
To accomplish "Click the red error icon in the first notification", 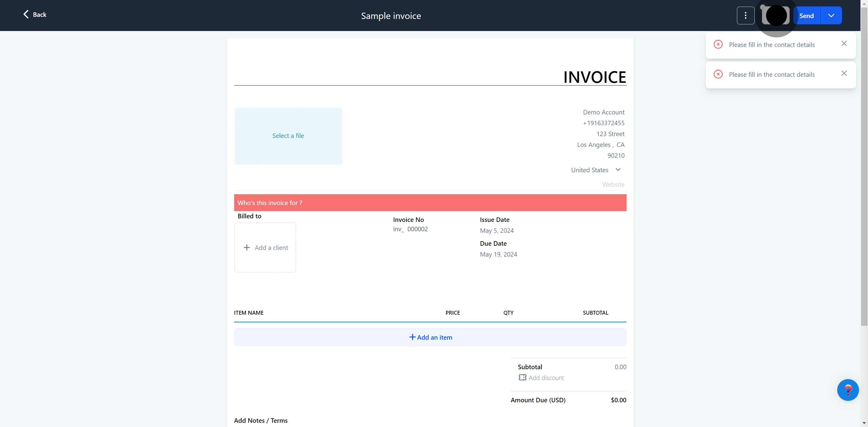I will pos(718,45).
